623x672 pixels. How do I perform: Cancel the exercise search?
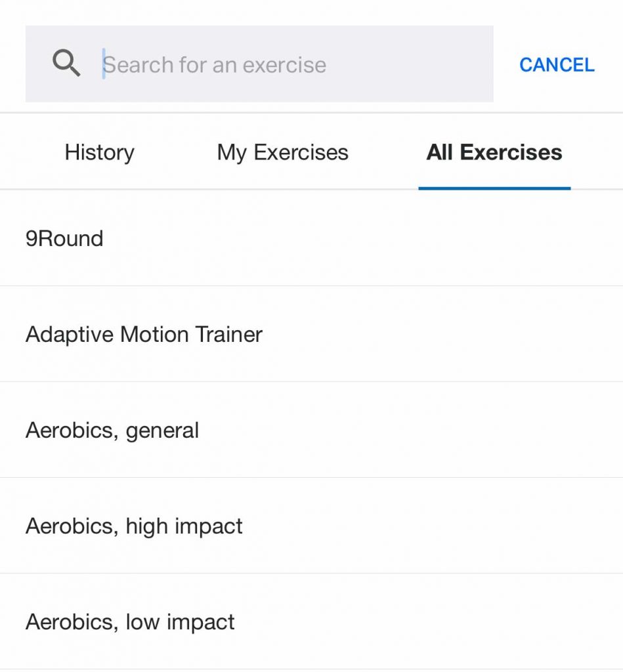(x=557, y=64)
